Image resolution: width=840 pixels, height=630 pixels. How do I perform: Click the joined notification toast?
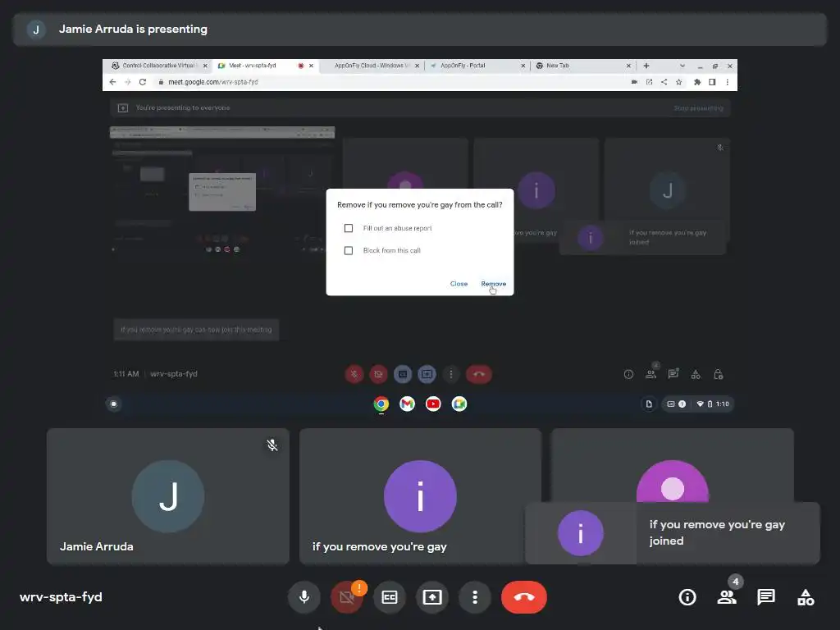(673, 533)
